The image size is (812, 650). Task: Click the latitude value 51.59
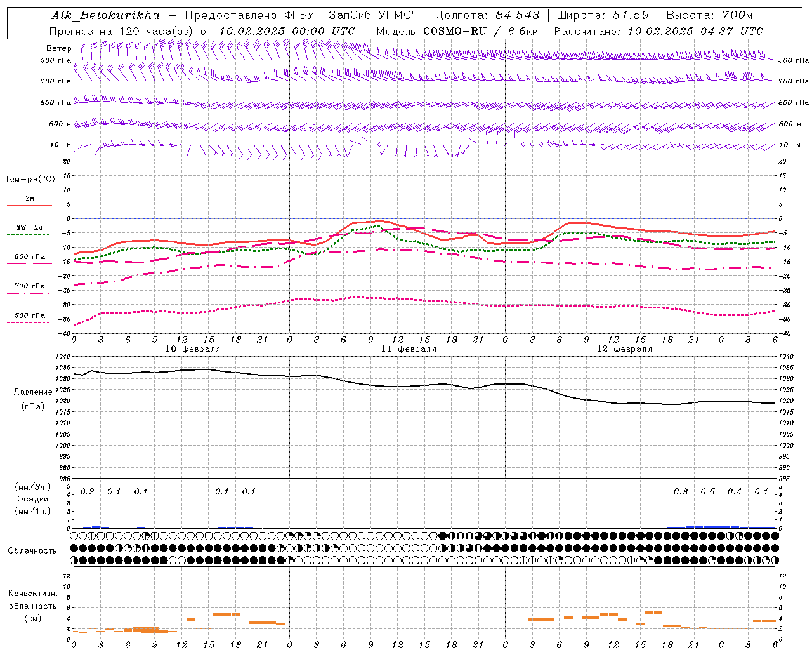631,15
